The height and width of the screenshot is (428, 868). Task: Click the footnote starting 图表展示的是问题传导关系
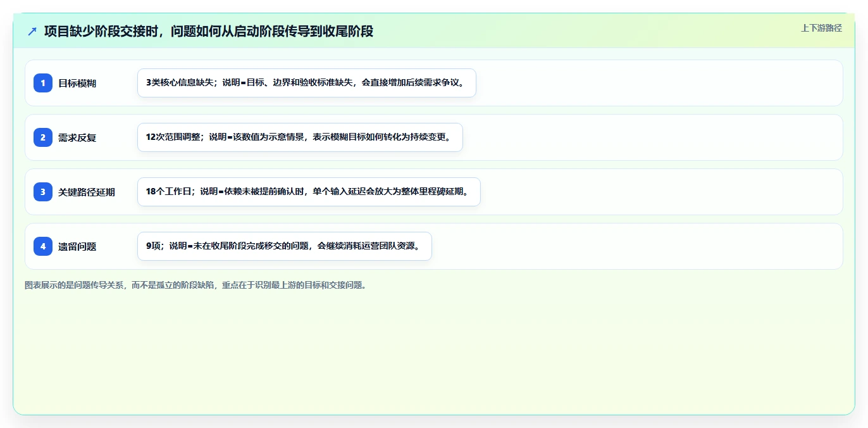(x=196, y=285)
